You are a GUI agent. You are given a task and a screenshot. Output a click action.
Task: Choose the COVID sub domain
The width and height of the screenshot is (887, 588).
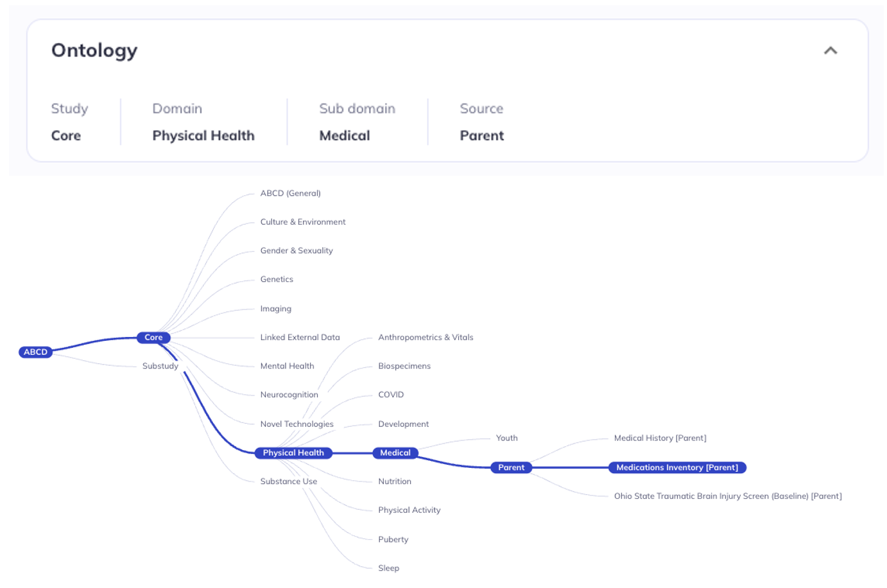391,395
